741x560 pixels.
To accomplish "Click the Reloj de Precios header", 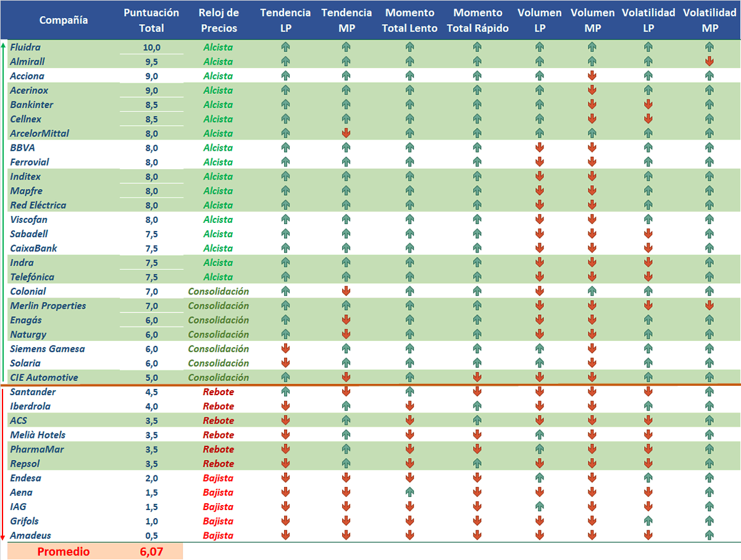I will [x=219, y=20].
